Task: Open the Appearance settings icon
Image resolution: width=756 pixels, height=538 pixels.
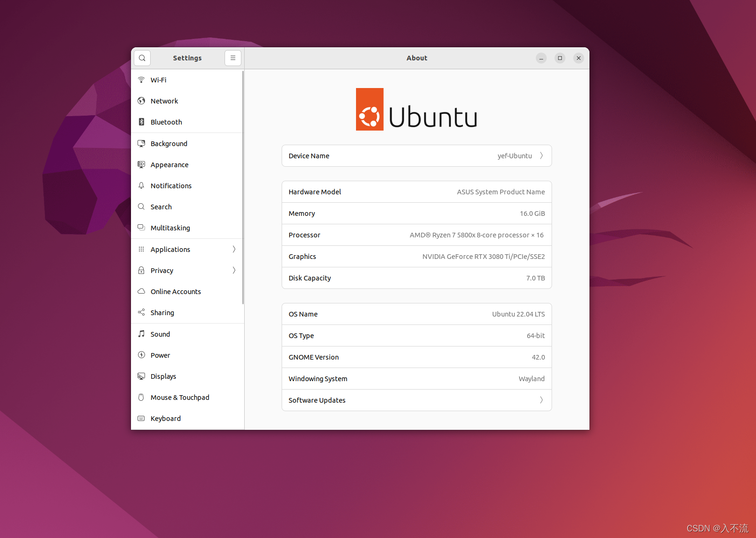Action: (x=142, y=164)
